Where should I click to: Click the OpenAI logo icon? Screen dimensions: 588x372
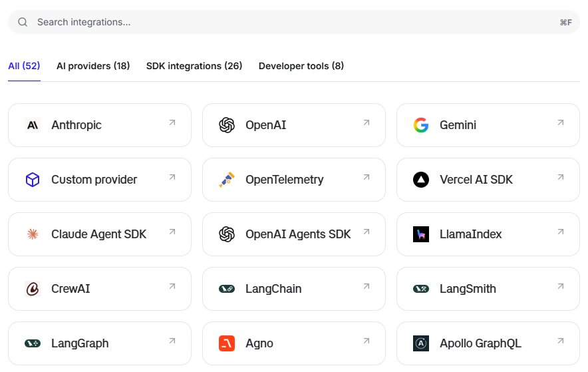pyautogui.click(x=227, y=125)
